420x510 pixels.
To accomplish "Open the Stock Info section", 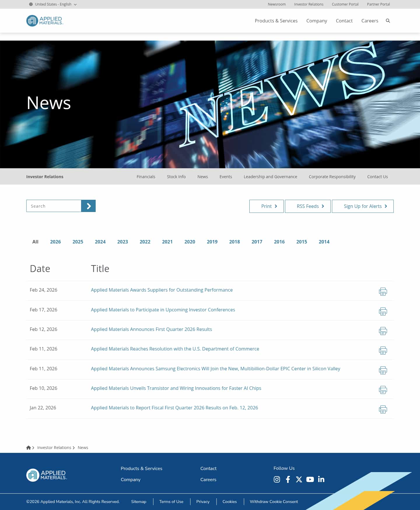I will [176, 177].
